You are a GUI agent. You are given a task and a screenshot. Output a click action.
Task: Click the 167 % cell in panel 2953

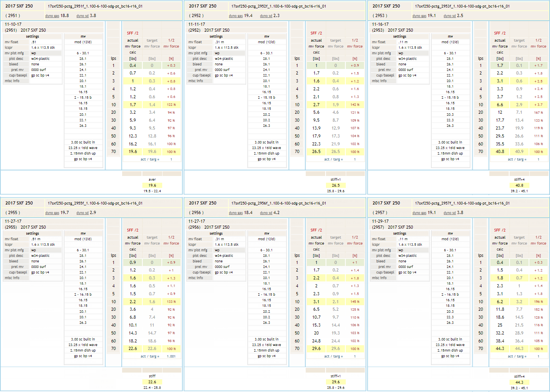tap(538, 113)
